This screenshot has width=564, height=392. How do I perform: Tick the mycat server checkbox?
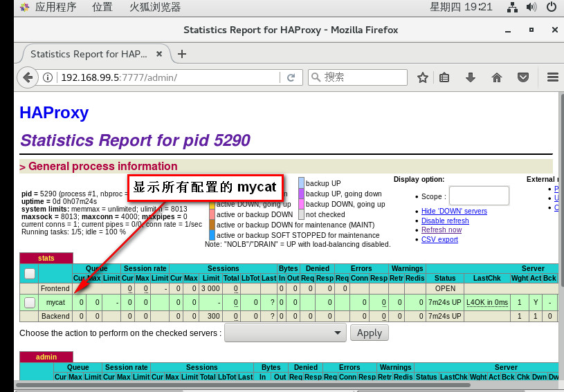pyautogui.click(x=30, y=303)
